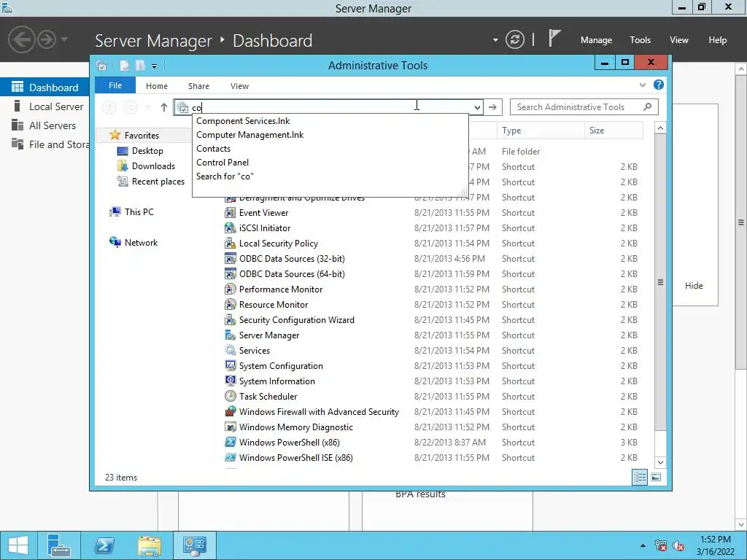Select Windows PowerShell ISE (x86) icon
The height and width of the screenshot is (560, 747).
pos(230,458)
